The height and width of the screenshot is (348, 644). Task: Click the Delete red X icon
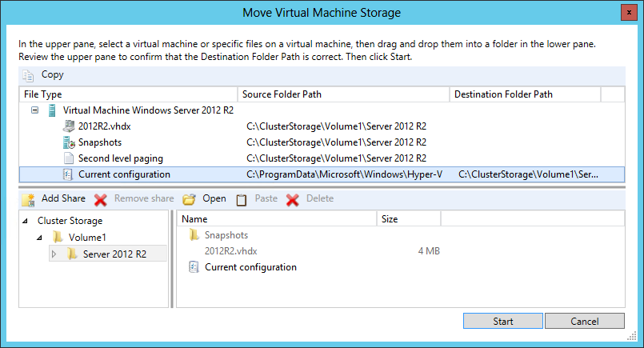[293, 200]
